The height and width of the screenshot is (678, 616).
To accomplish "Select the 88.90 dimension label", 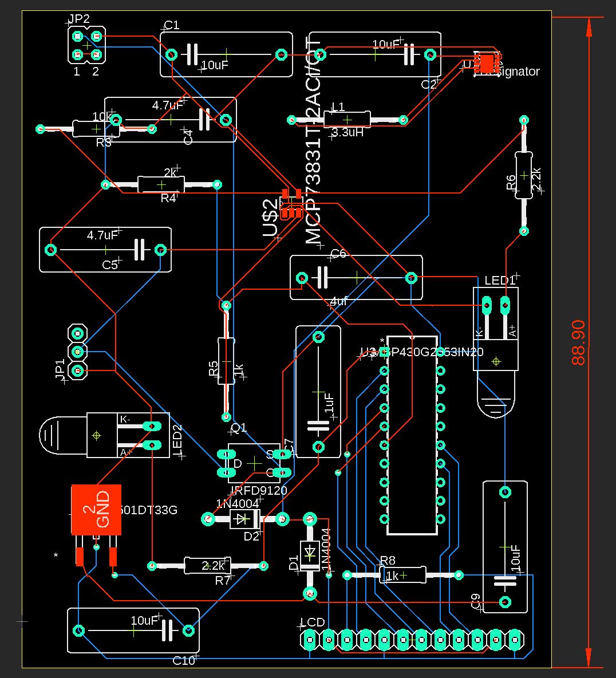I will tap(578, 342).
